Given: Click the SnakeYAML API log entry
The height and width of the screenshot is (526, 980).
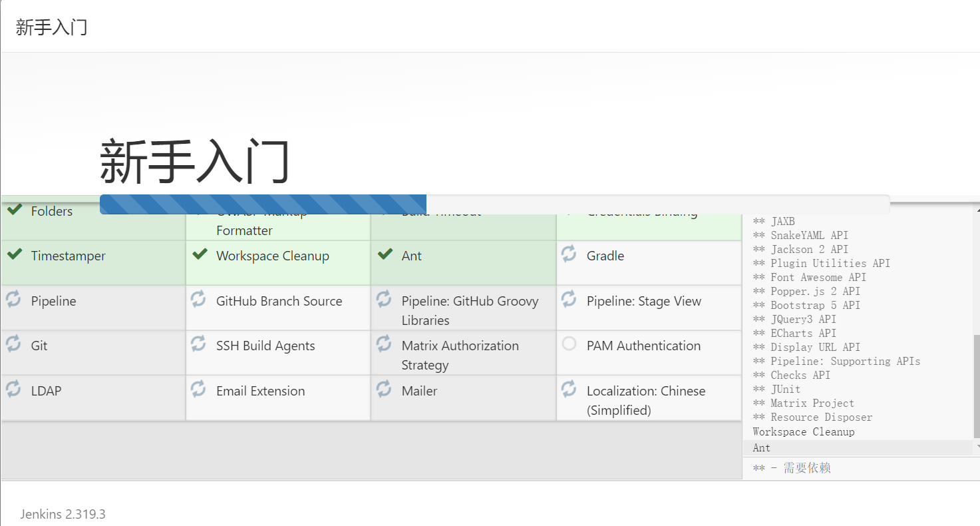Looking at the screenshot, I should [x=800, y=235].
